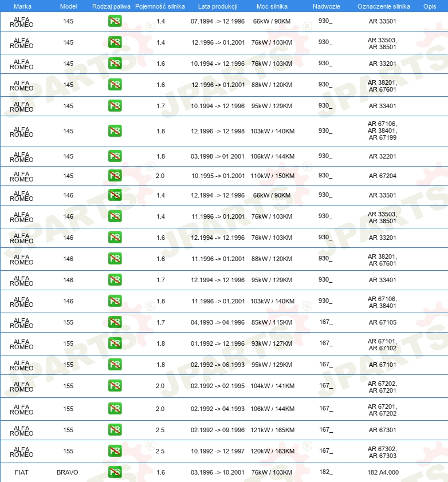Click model 155 in AR 67301 row
This screenshot has width=448, height=482.
tap(68, 430)
